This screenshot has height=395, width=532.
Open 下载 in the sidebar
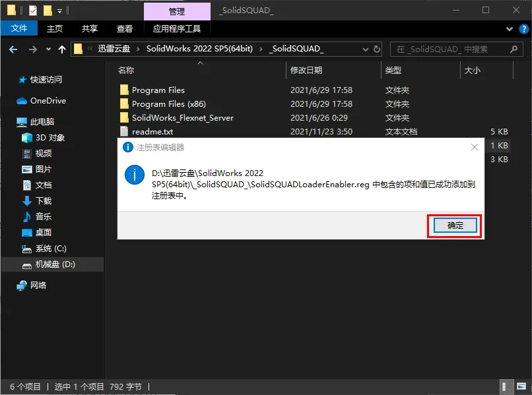[x=44, y=201]
